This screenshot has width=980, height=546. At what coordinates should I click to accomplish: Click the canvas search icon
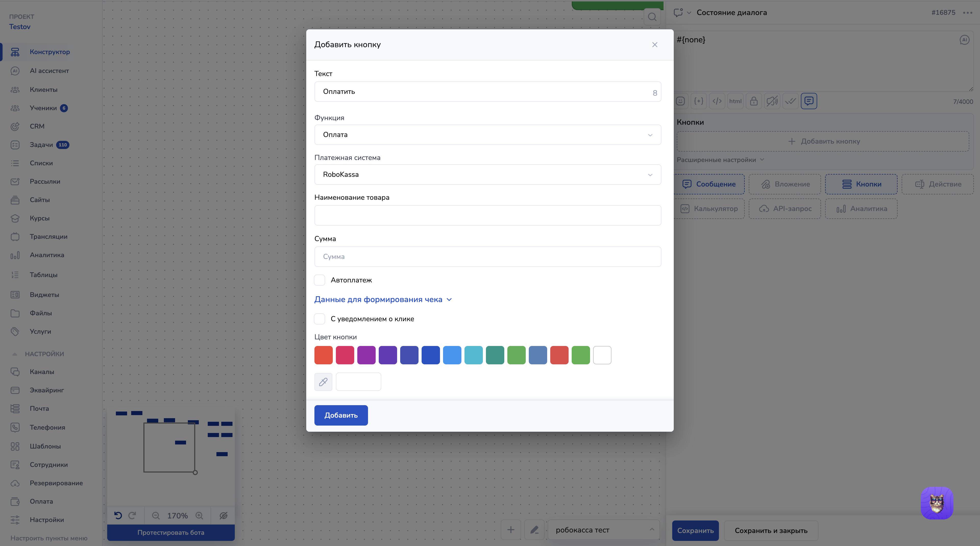point(652,17)
